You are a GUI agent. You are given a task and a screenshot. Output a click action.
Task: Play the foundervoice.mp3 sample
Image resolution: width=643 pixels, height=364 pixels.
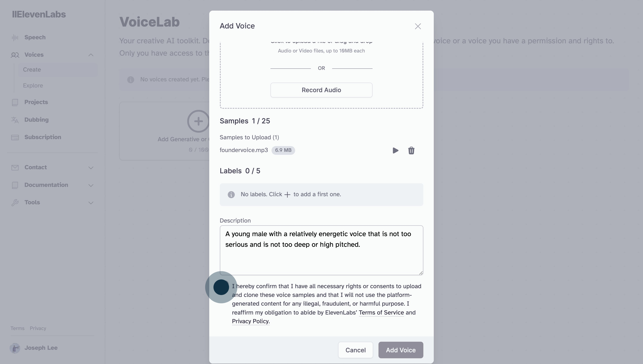395,151
